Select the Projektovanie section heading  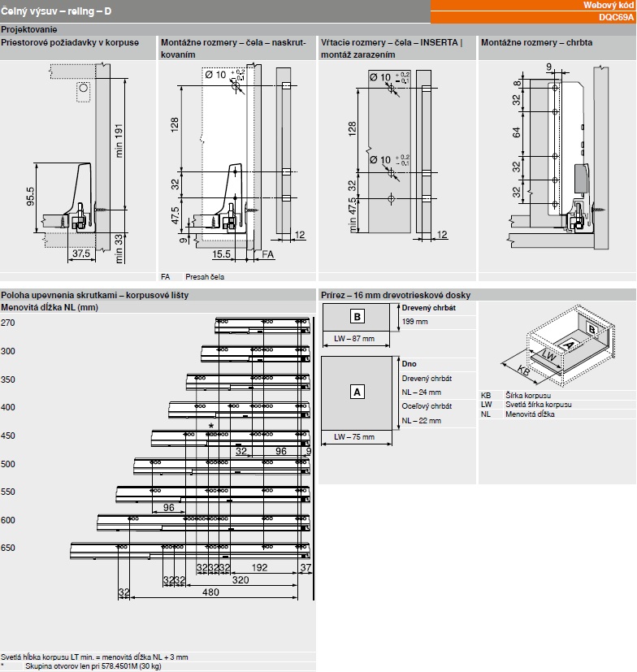click(29, 29)
